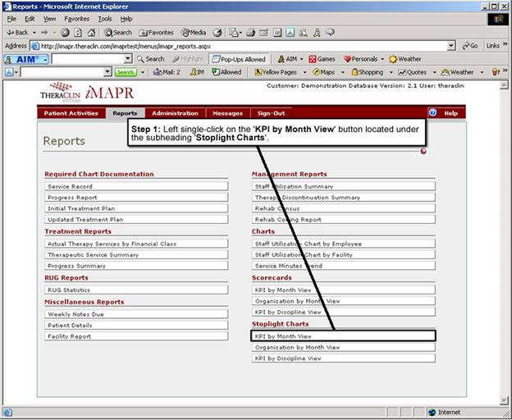This screenshot has width=512, height=420.
Task: Open Shopping toolbar item
Action: [x=367, y=72]
